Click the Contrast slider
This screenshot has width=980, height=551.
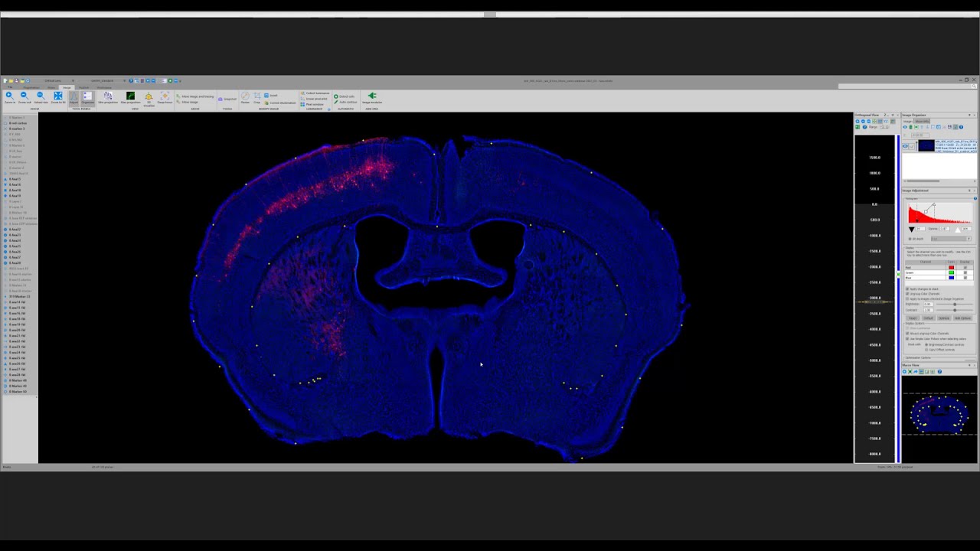pos(954,310)
